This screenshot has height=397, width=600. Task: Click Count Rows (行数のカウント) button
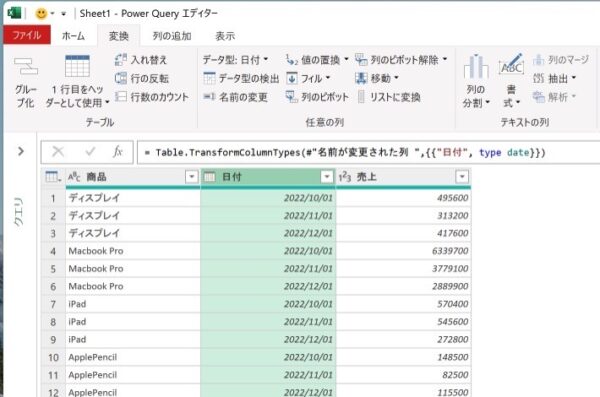(152, 97)
